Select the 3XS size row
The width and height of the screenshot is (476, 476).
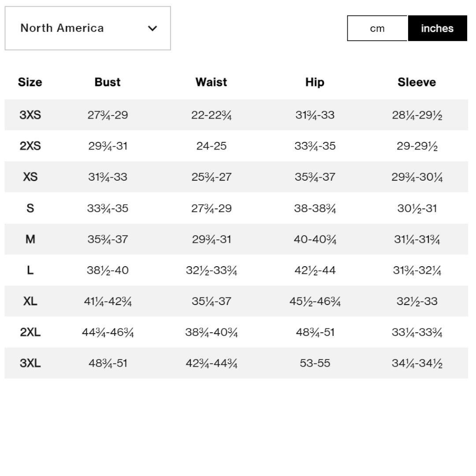click(x=236, y=115)
